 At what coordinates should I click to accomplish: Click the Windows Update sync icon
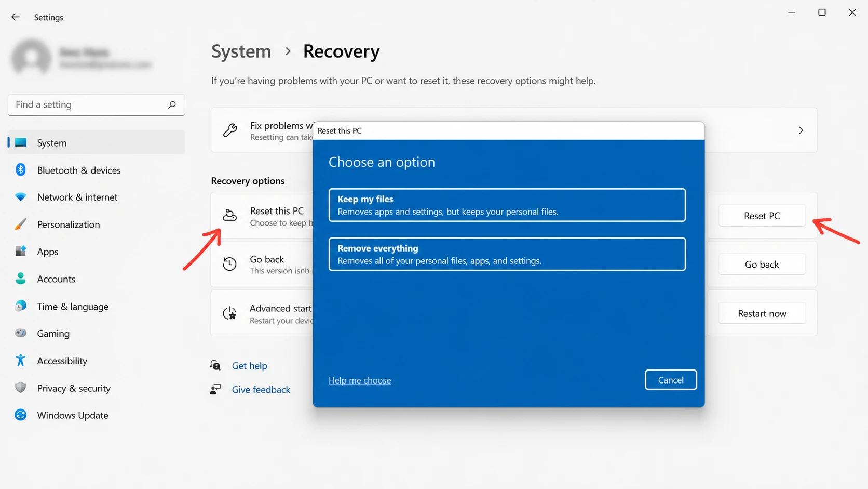[x=21, y=415]
